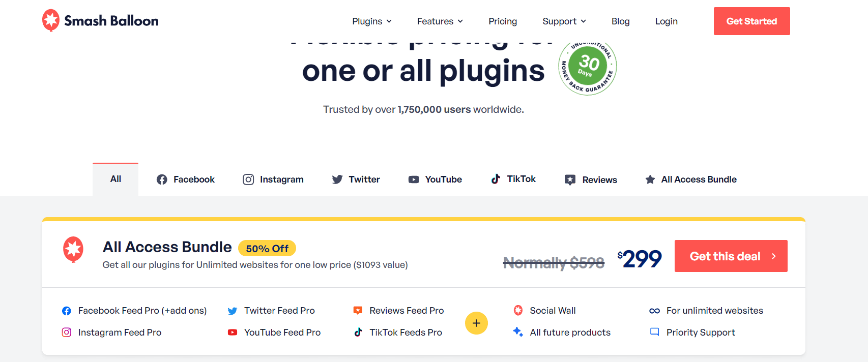Open the Pricing page from the navigation
The width and height of the screenshot is (868, 362).
503,21
